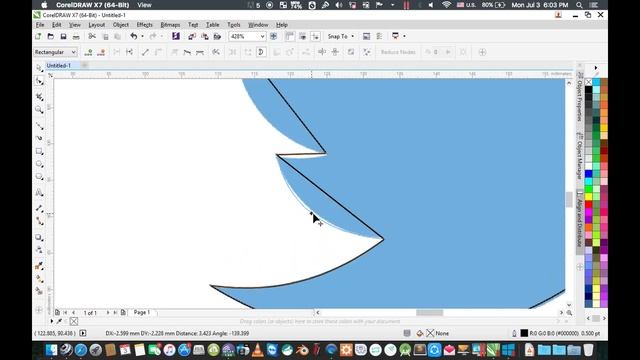This screenshot has height=360, width=640.
Task: Click the quick customize plus button
Action: [x=482, y=52]
